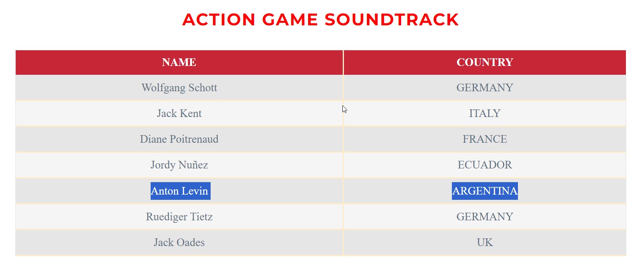Click the Action Game Soundtrack title
This screenshot has width=644, height=275.
[x=320, y=20]
